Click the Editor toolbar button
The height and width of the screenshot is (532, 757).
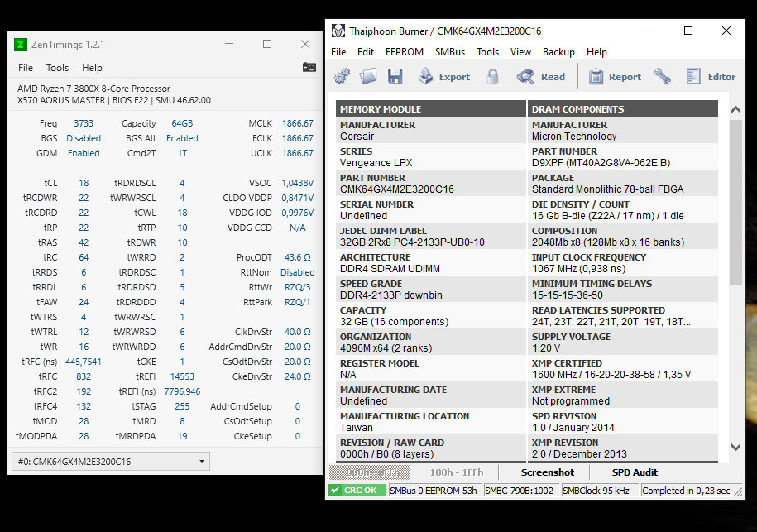click(x=711, y=77)
